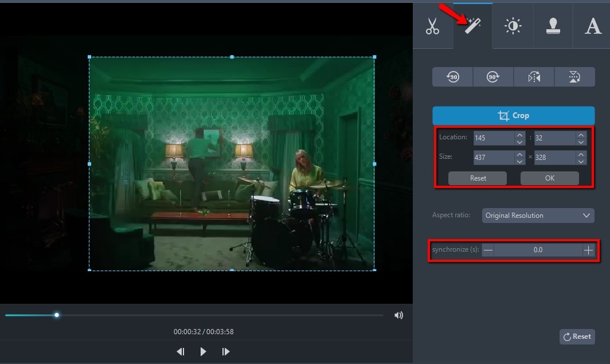Click the video progress slider handle

tap(57, 315)
